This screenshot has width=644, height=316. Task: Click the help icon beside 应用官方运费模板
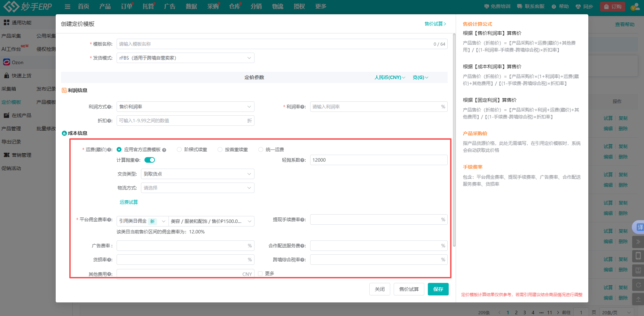pyautogui.click(x=164, y=150)
